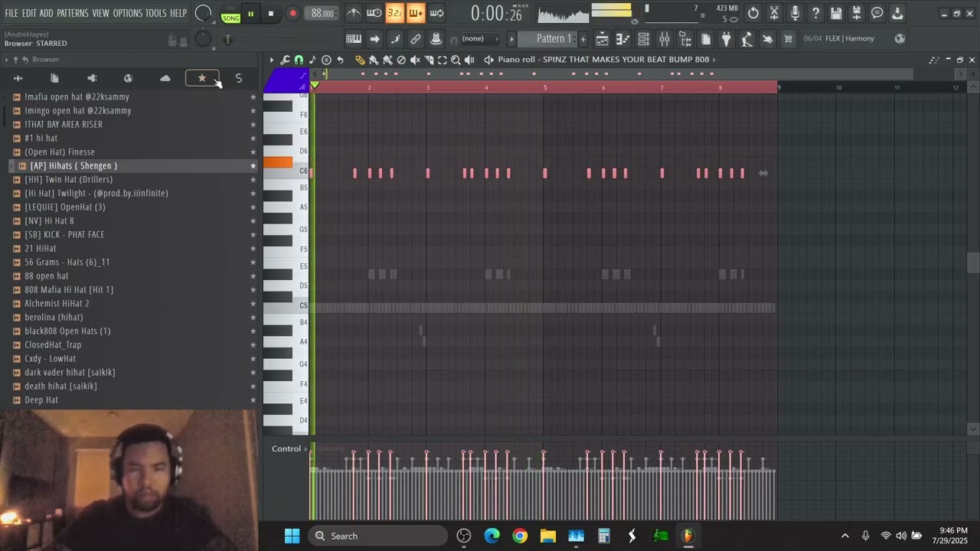Click the Save project floppy icon
Screen dimensions: 980x551
coord(836,13)
